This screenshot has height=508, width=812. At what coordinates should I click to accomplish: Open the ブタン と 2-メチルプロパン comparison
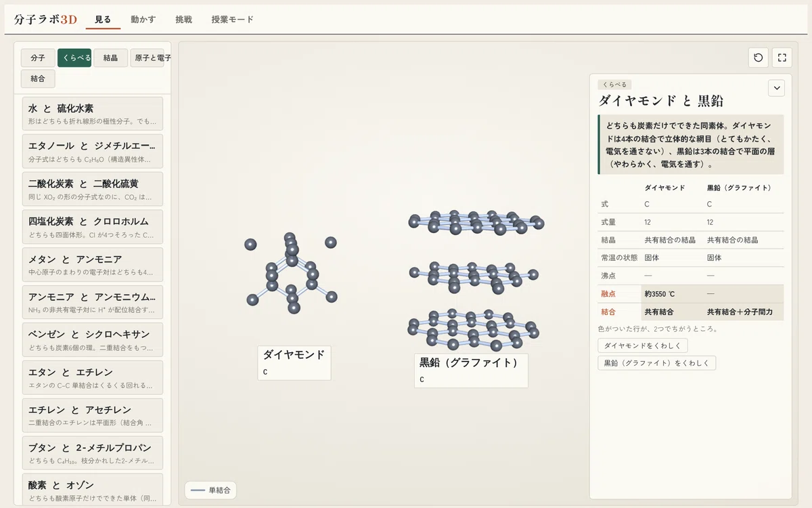[x=93, y=453]
